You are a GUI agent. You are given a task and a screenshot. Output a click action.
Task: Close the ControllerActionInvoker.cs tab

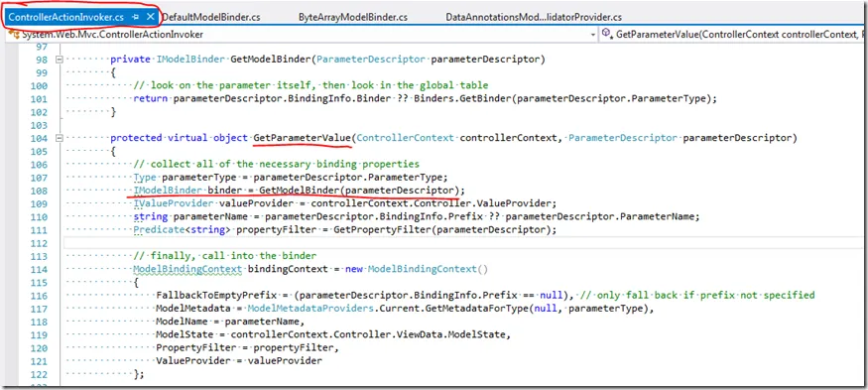(x=150, y=17)
